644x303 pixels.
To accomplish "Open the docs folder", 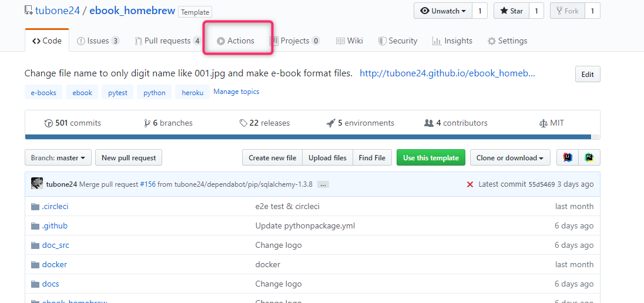I will coord(51,284).
